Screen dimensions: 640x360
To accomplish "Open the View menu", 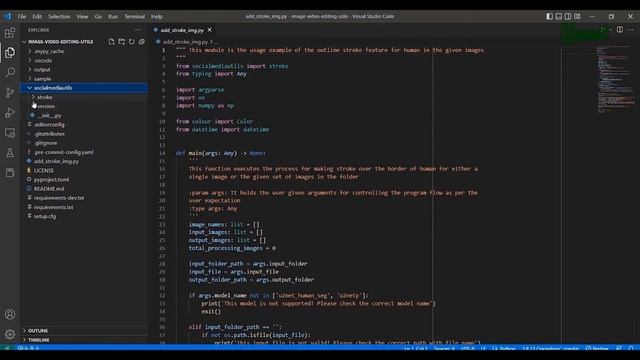I will (x=82, y=16).
